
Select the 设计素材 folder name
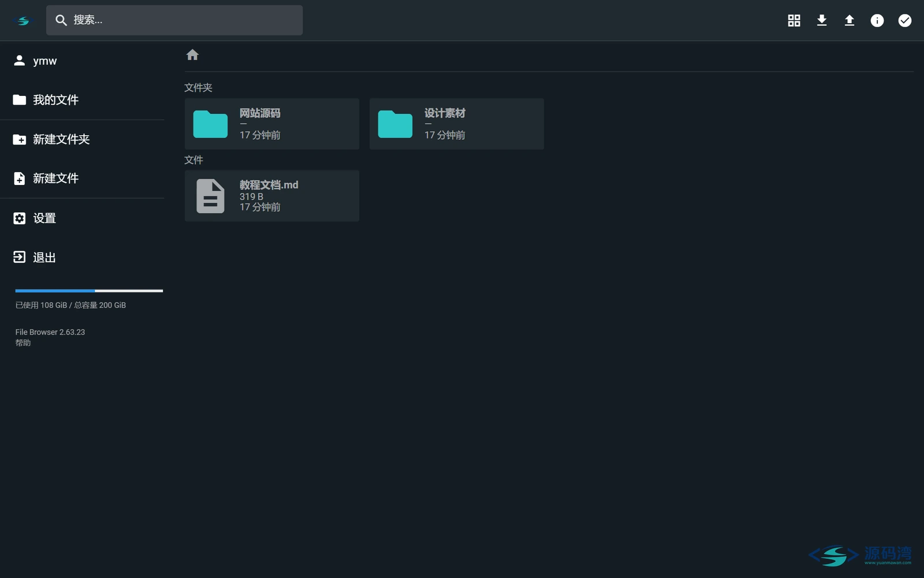click(x=445, y=113)
